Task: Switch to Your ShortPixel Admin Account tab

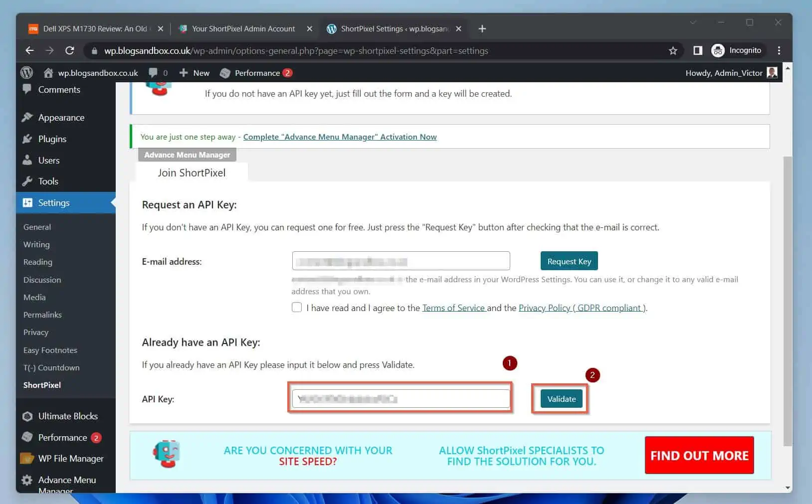Action: pyautogui.click(x=243, y=29)
